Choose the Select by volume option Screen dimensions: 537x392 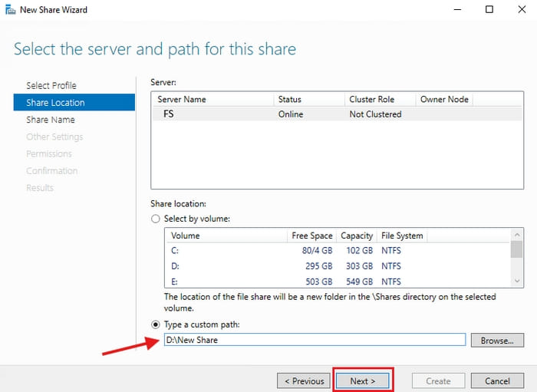(x=156, y=219)
